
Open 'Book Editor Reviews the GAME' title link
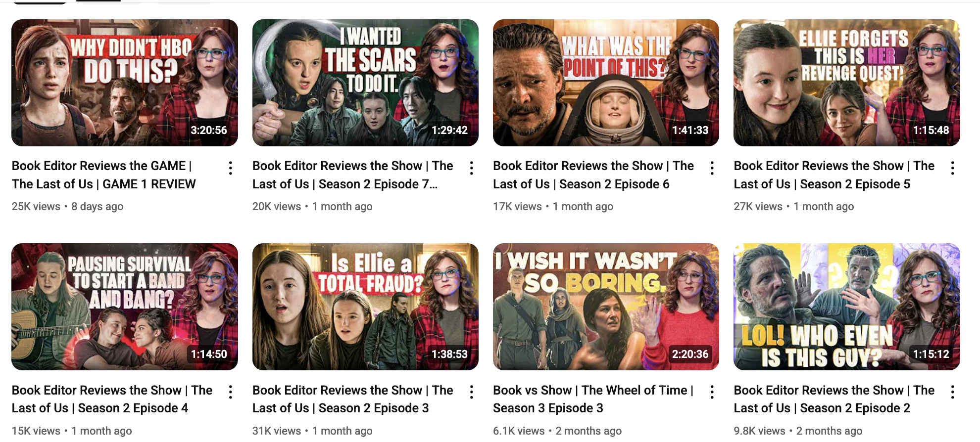[x=104, y=175]
